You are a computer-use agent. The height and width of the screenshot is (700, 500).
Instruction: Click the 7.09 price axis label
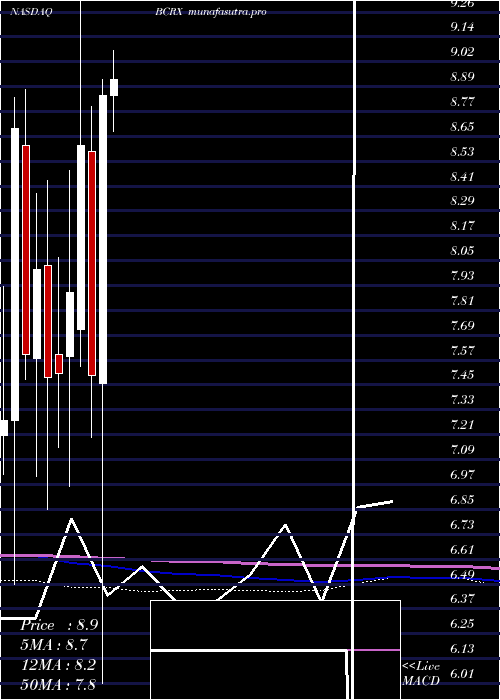point(462,450)
